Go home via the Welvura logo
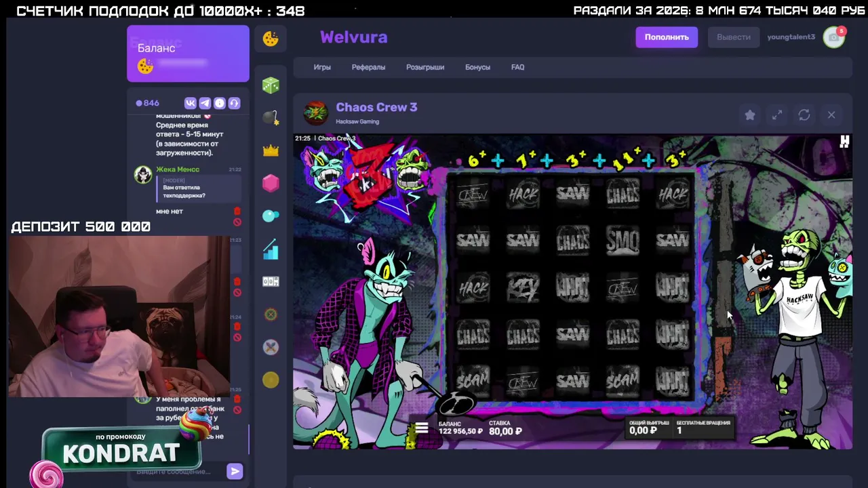This screenshot has width=868, height=488. click(354, 37)
